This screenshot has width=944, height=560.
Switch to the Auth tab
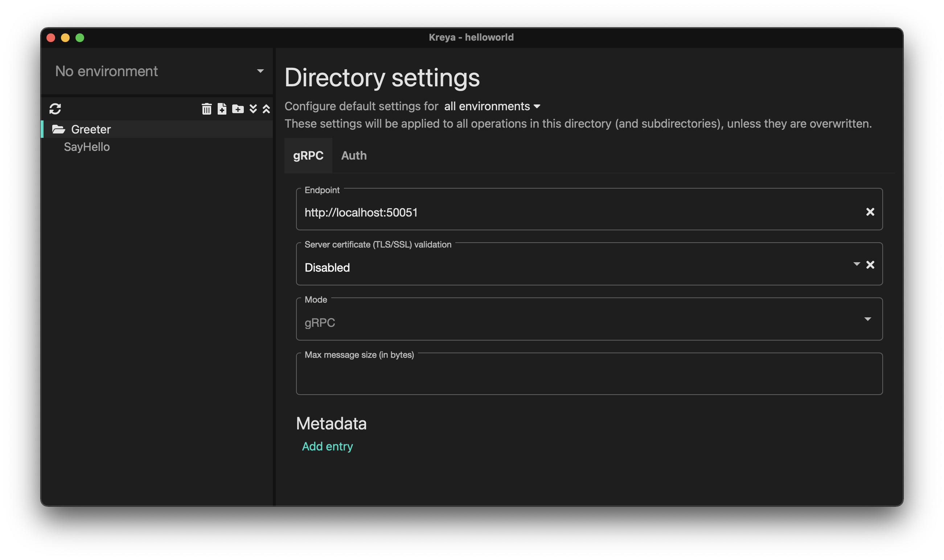[354, 156]
